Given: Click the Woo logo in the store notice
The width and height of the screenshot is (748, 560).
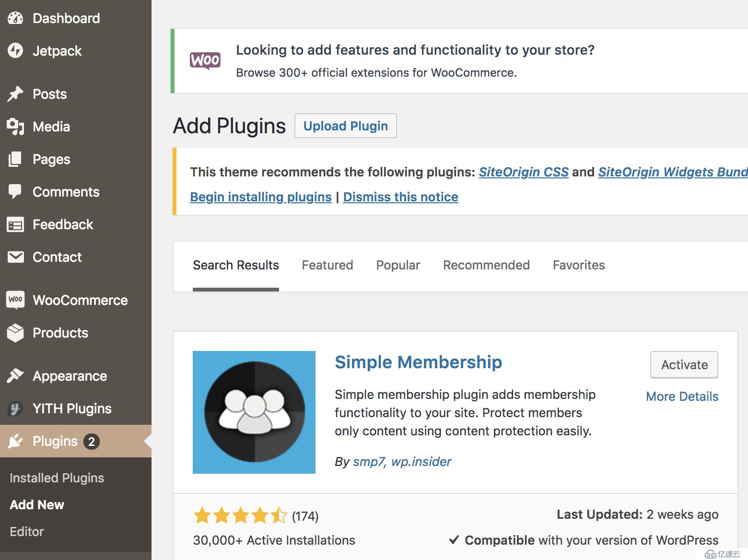Looking at the screenshot, I should click(205, 61).
